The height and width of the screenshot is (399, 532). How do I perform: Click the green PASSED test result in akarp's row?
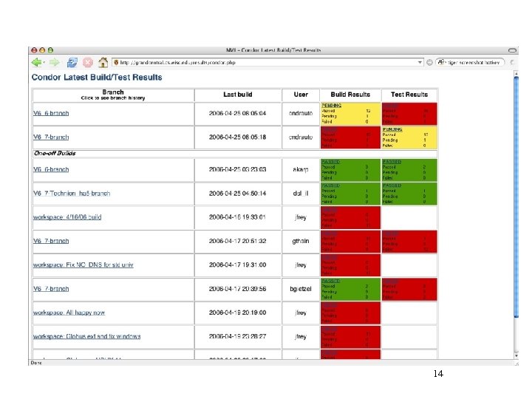coord(409,170)
